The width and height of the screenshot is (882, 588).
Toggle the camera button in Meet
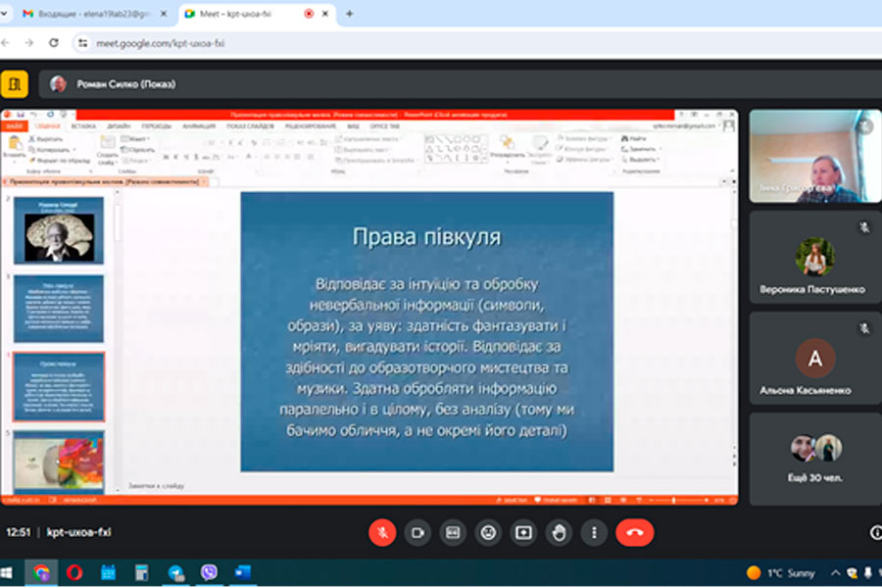pyautogui.click(x=417, y=532)
